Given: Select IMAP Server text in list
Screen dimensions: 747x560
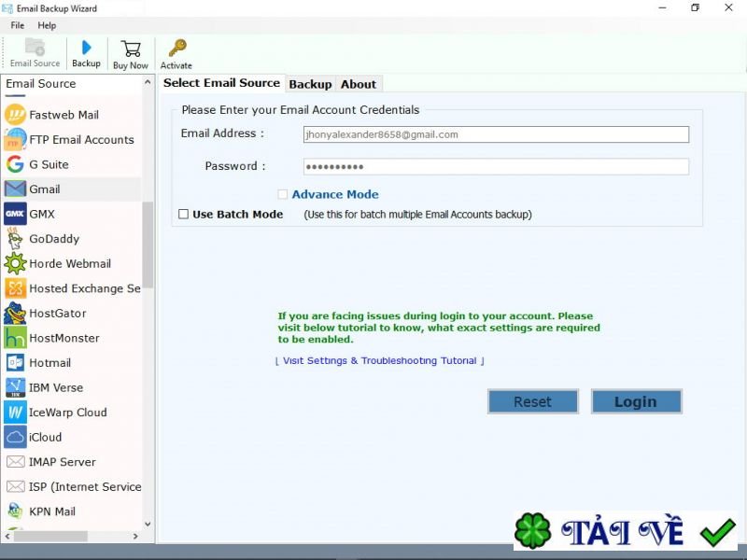Looking at the screenshot, I should pyautogui.click(x=63, y=461).
